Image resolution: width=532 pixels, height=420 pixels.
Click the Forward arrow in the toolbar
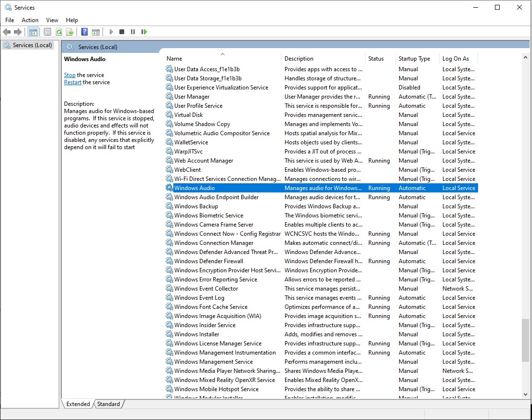point(18,32)
